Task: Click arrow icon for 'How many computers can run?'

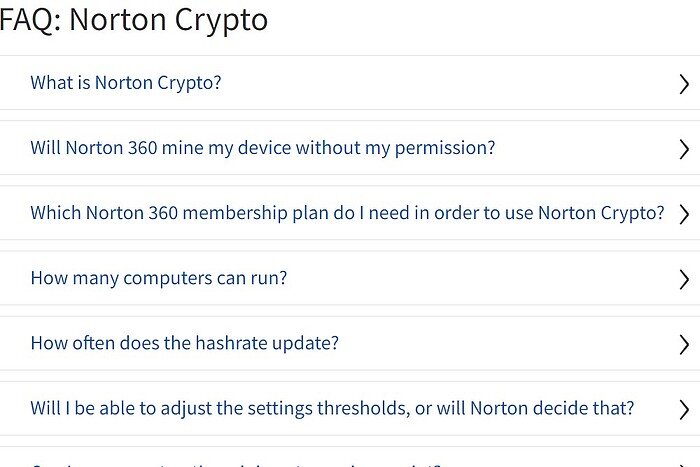Action: click(684, 279)
